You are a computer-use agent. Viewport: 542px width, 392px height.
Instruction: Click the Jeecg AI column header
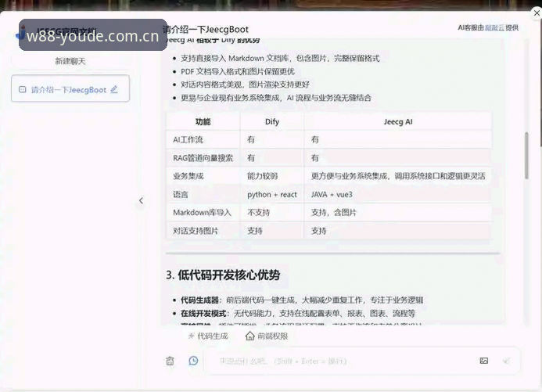tap(398, 122)
